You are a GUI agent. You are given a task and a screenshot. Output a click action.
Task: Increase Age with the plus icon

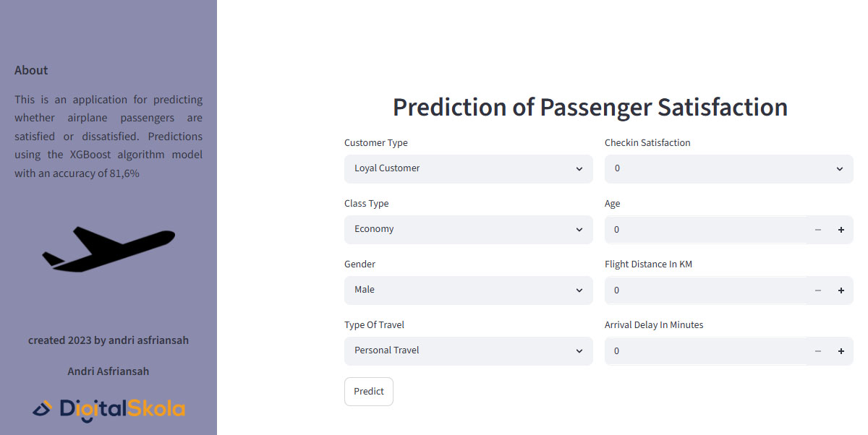pyautogui.click(x=841, y=230)
